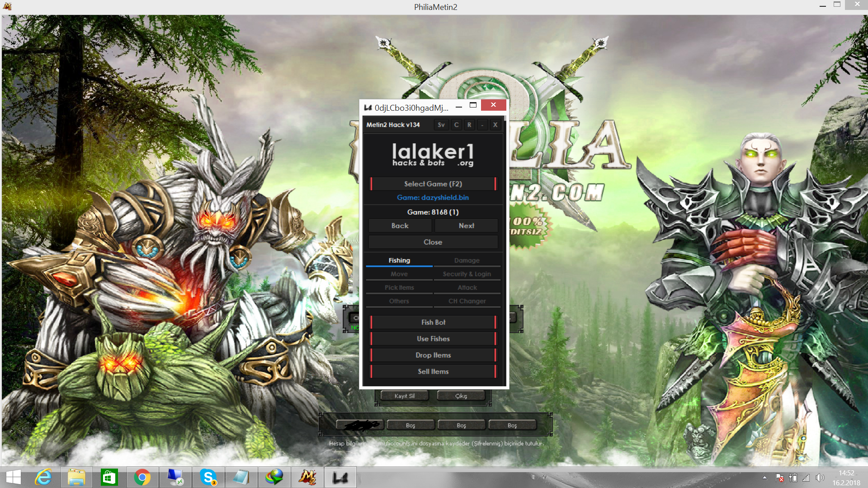Click the Game: 8168 (1) label
This screenshot has height=488, width=868.
pos(433,212)
